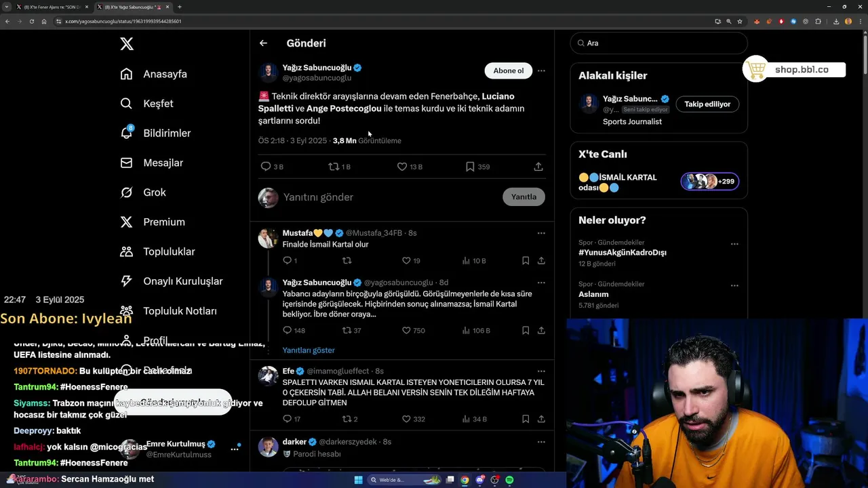
Task: Like the main post with the heart icon
Action: 401,167
